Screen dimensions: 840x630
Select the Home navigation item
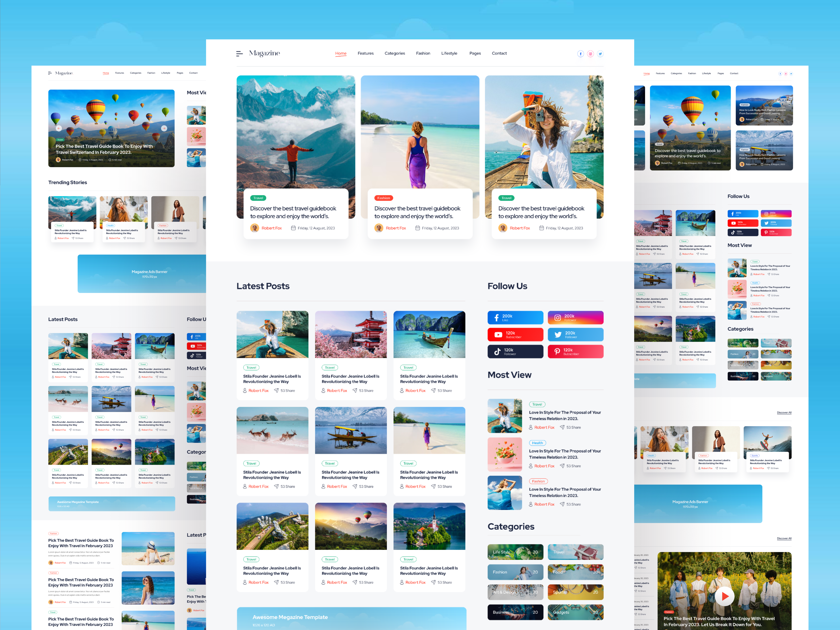pyautogui.click(x=341, y=54)
